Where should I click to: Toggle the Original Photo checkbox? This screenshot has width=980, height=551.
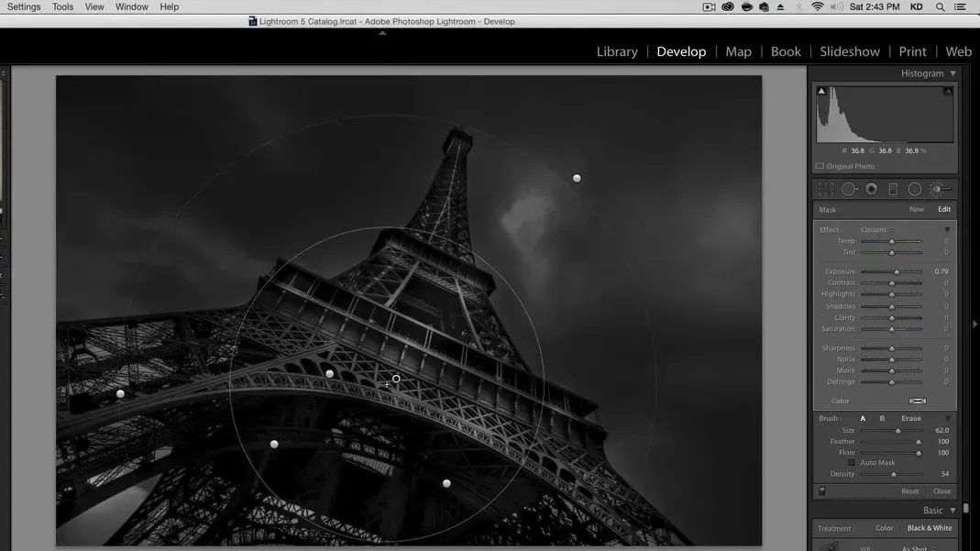820,167
